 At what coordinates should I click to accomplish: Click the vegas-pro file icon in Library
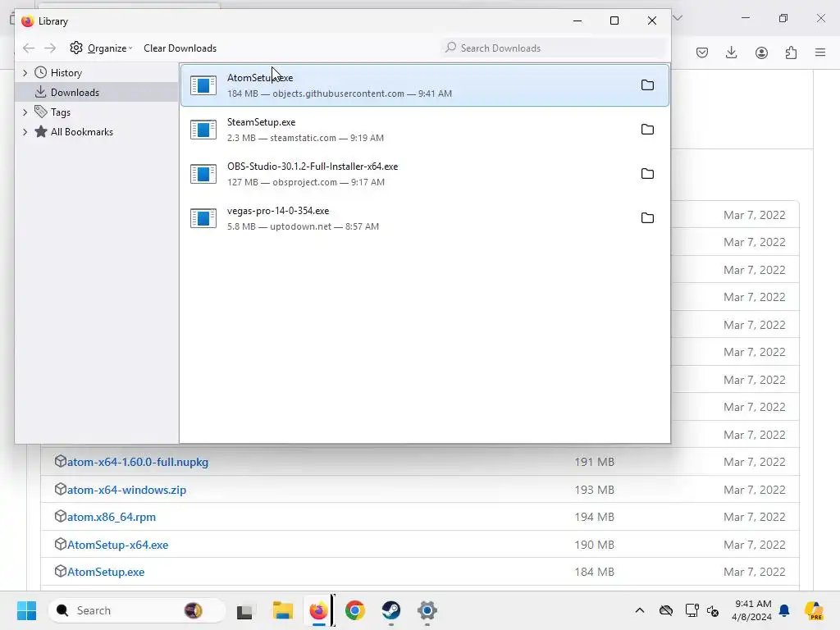point(203,218)
